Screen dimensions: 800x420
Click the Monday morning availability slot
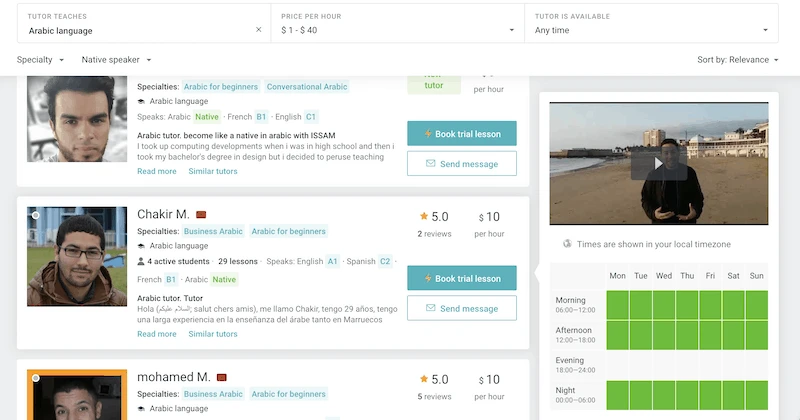[x=617, y=305]
